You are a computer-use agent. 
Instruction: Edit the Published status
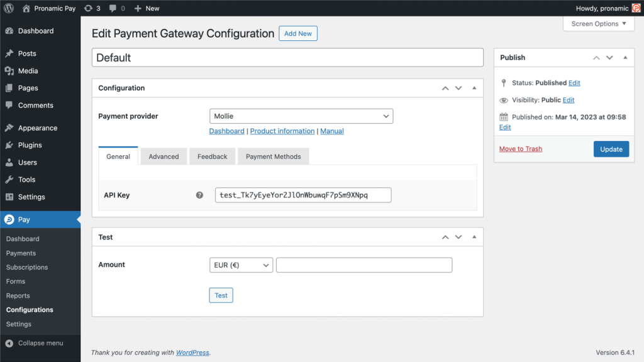point(574,83)
